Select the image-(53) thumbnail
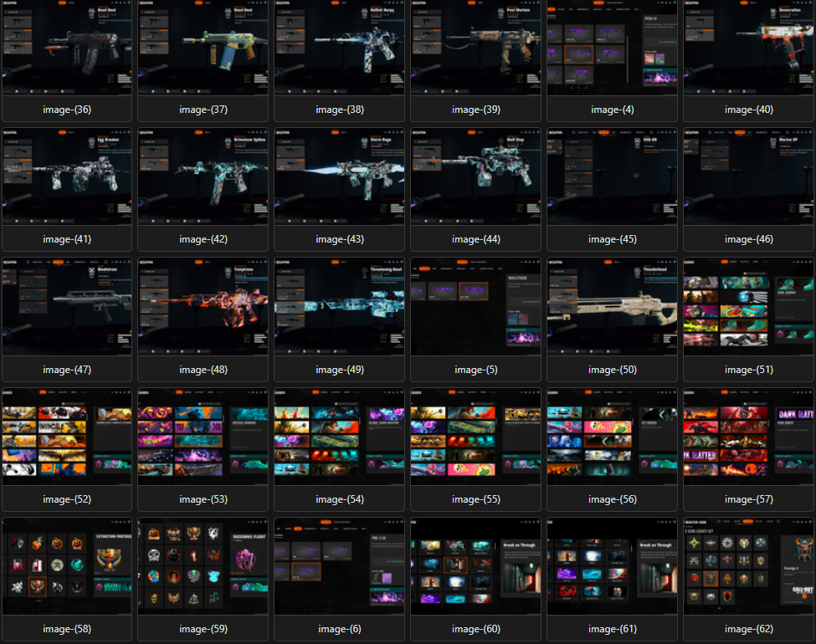 (x=203, y=437)
